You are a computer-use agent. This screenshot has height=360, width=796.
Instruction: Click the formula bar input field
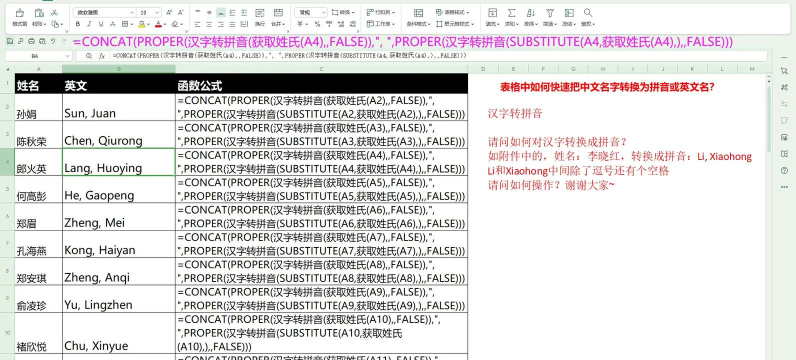438,56
